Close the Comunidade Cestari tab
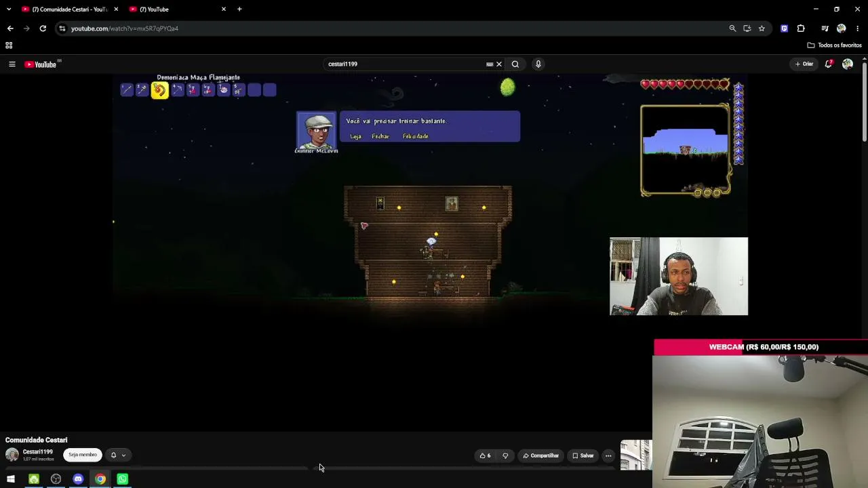This screenshot has width=868, height=488. click(116, 9)
